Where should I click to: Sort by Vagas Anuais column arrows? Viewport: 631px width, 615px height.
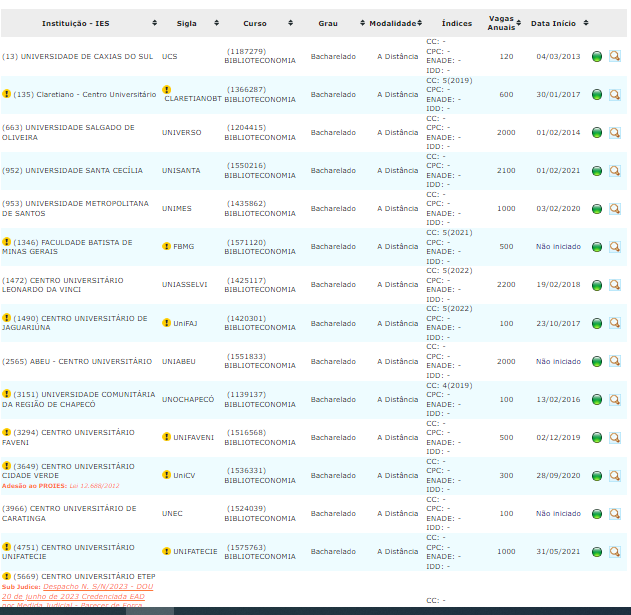click(x=519, y=23)
